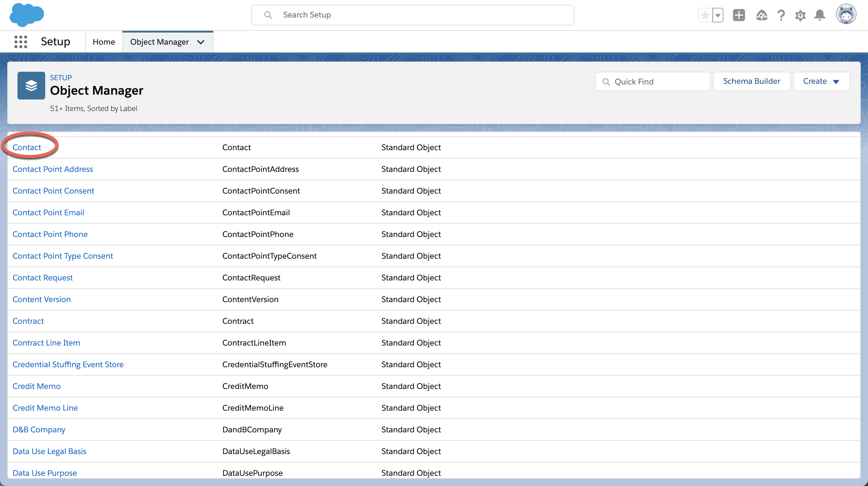Open the notifications bell

pos(820,15)
